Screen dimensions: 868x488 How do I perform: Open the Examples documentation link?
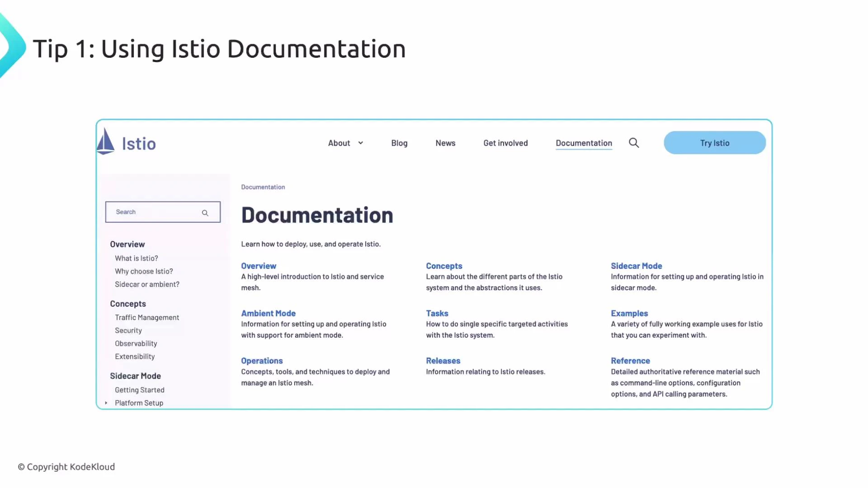629,313
